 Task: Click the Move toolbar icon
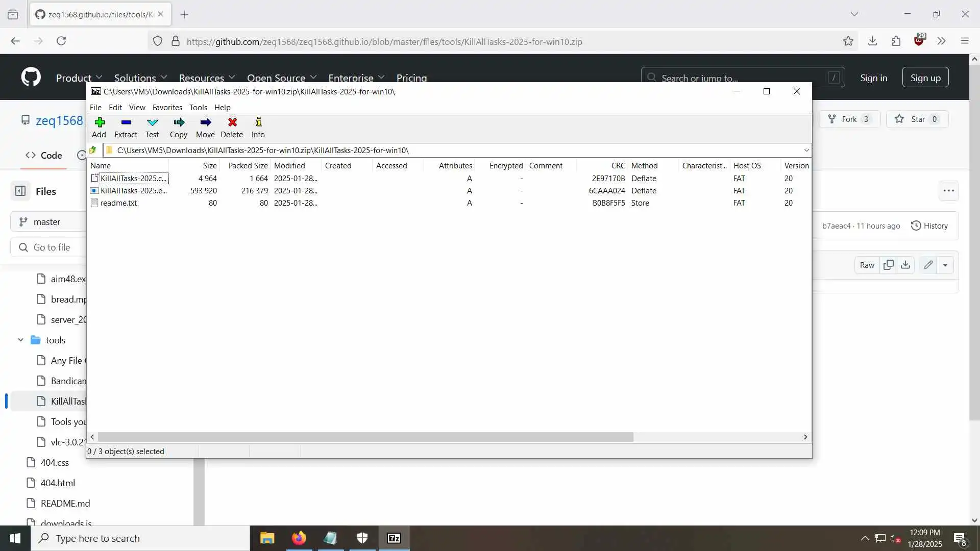(x=205, y=123)
